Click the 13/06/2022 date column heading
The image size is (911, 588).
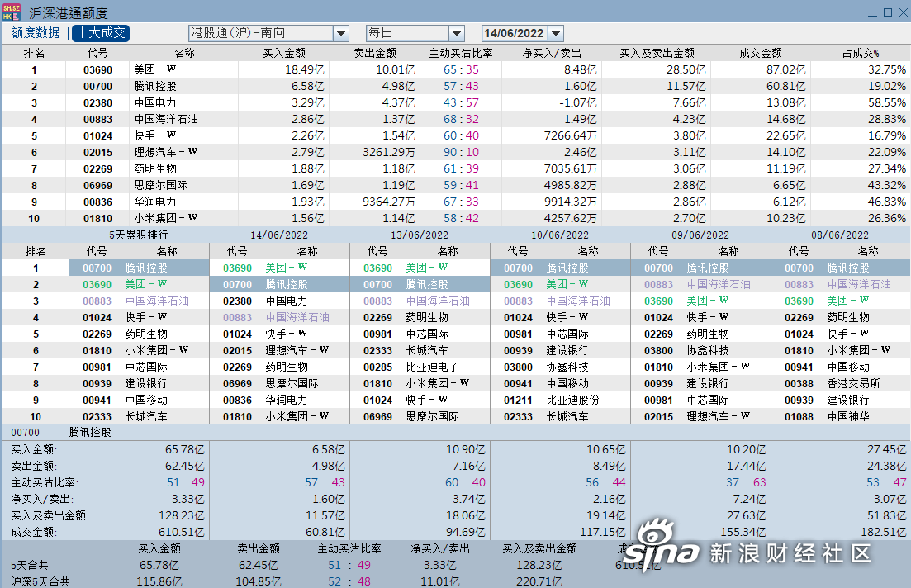coord(420,235)
